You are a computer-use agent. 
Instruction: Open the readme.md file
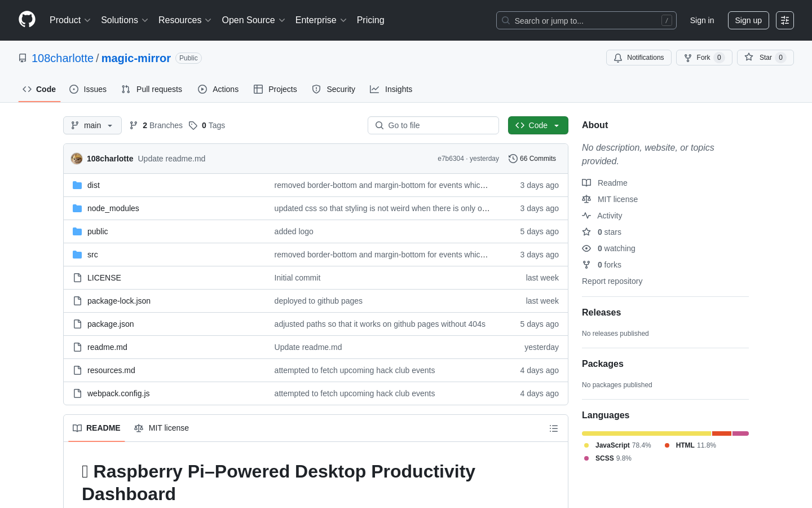107,347
